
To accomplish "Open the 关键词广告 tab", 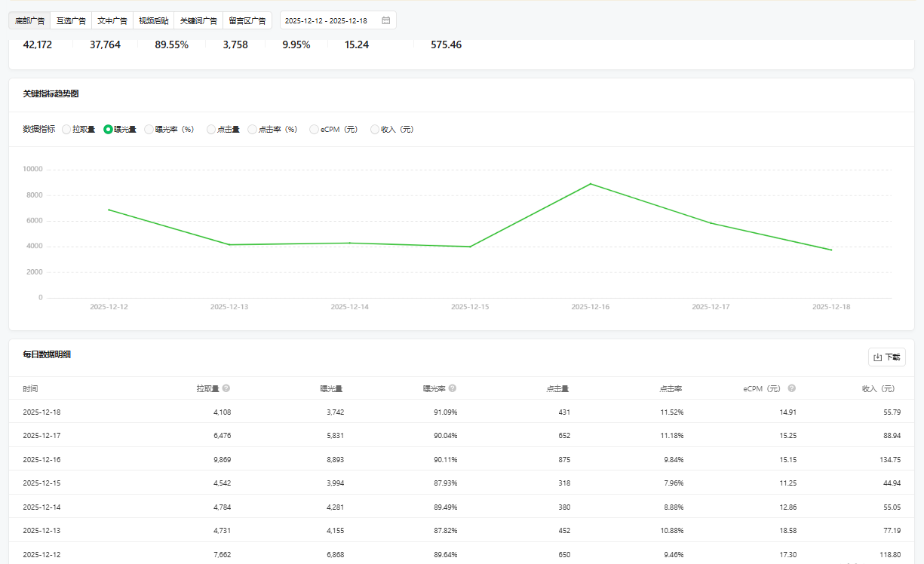I will (198, 20).
